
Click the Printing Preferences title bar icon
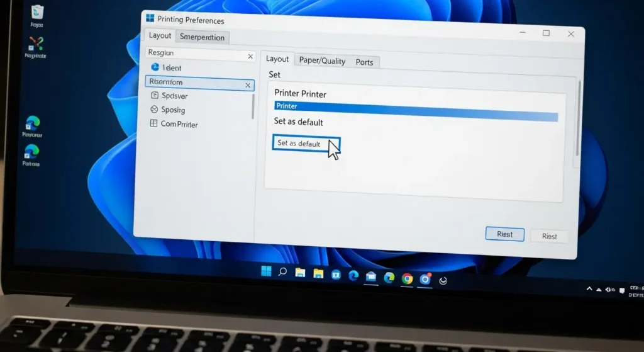pos(150,18)
